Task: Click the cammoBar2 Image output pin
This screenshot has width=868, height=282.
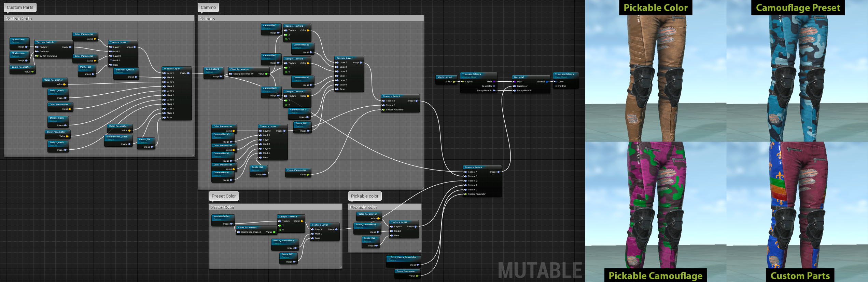Action: pyautogui.click(x=278, y=63)
